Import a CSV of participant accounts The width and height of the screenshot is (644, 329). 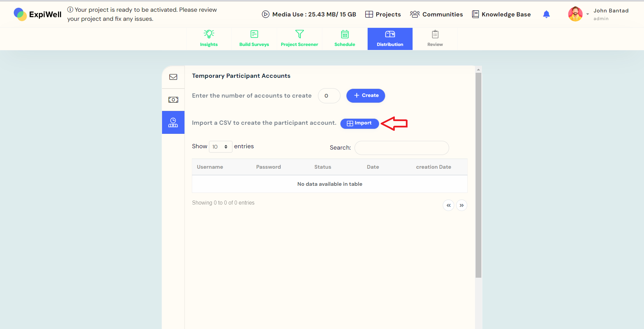pyautogui.click(x=359, y=123)
